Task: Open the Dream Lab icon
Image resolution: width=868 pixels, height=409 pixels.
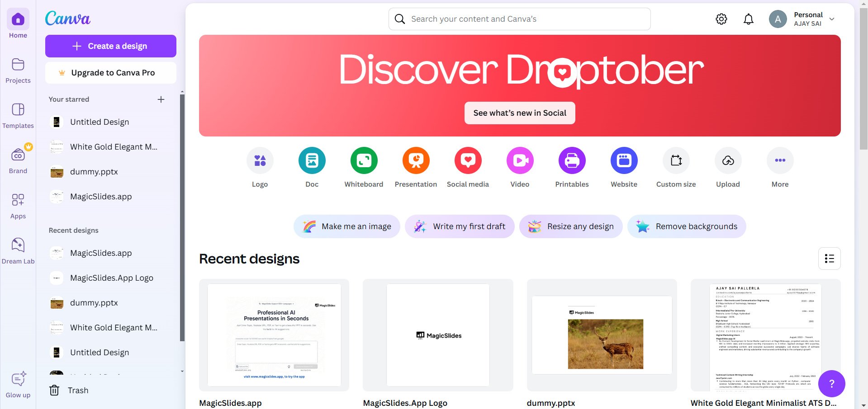Action: click(18, 245)
